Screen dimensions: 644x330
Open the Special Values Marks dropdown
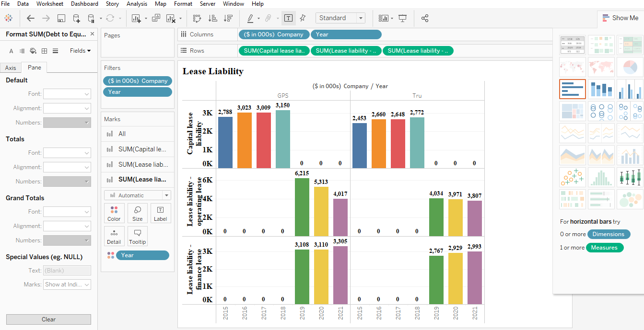[x=67, y=284]
